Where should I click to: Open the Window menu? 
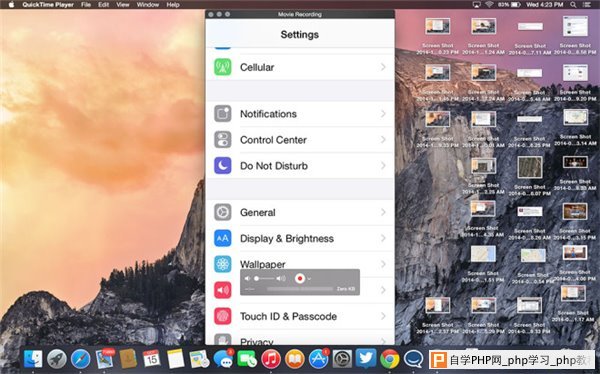click(x=148, y=5)
